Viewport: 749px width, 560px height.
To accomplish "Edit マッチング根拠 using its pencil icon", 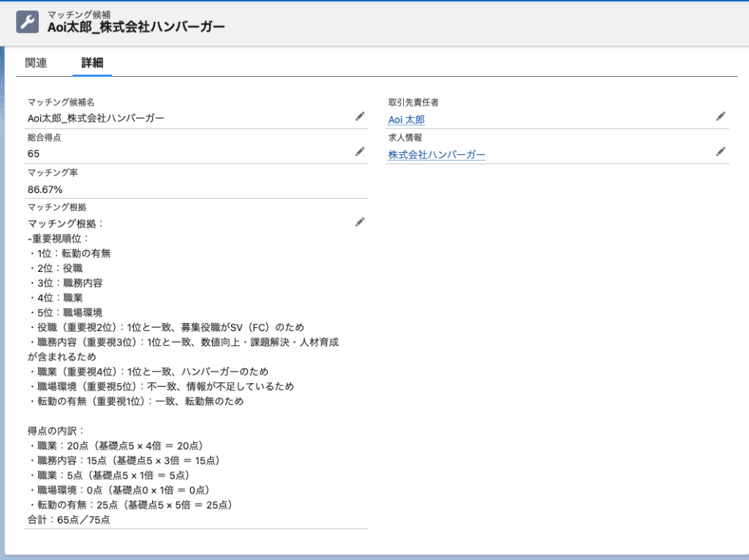I will [360, 222].
